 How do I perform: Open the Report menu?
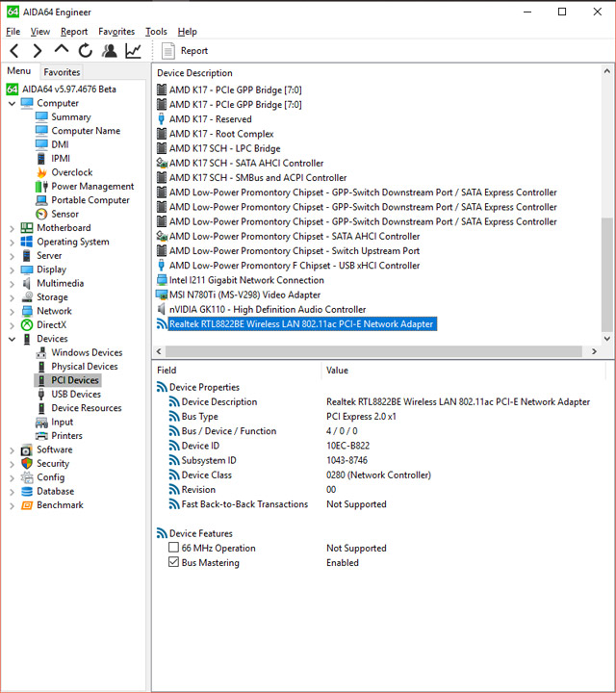[x=74, y=32]
